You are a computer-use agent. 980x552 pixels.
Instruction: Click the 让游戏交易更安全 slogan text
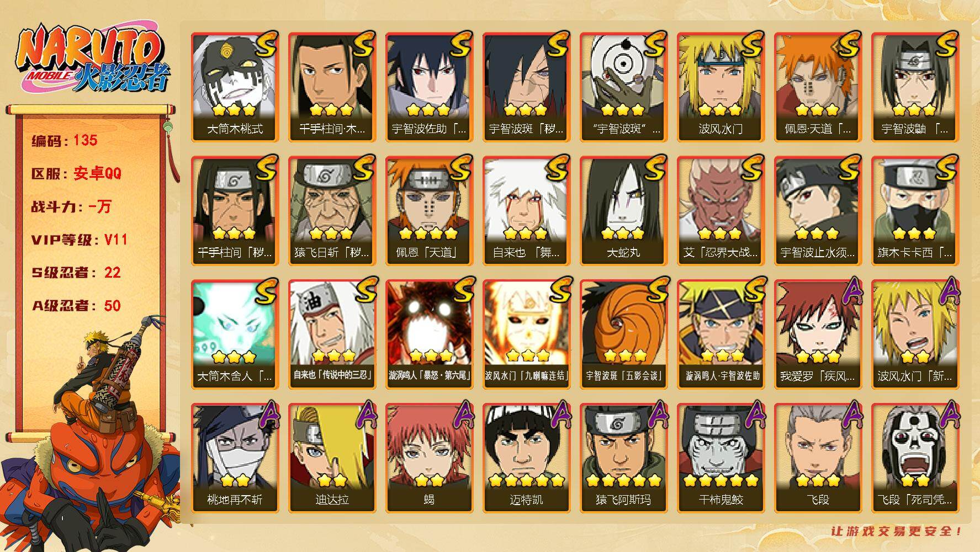897,531
